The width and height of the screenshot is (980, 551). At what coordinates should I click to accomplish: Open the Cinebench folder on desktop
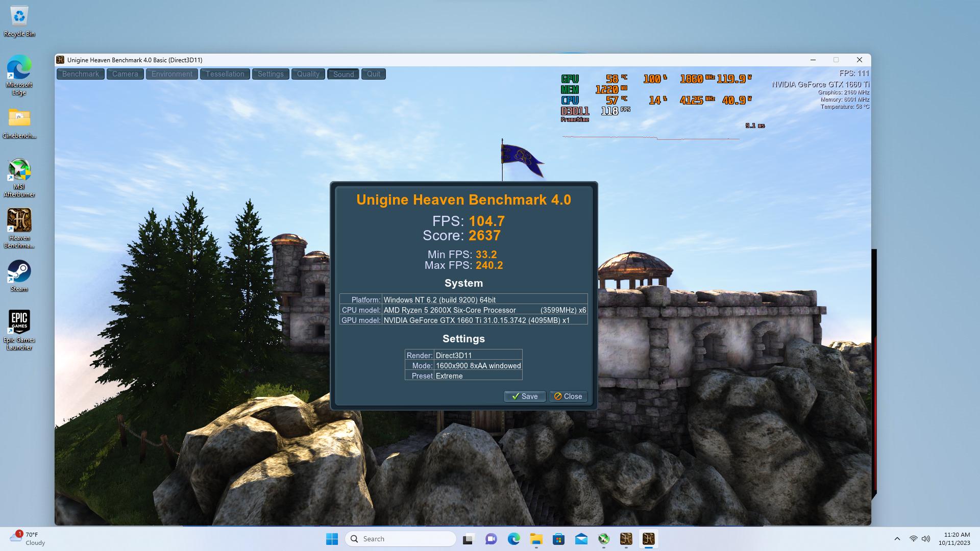tap(19, 123)
